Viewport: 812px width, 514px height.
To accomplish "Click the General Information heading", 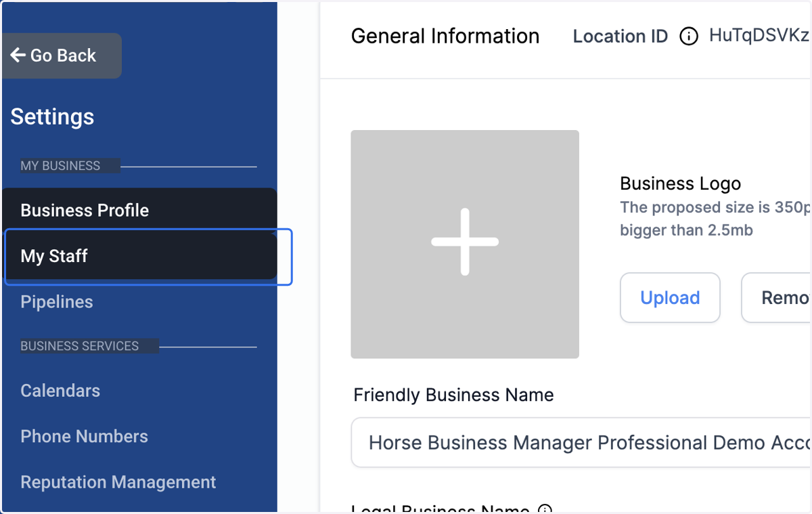I will [445, 36].
